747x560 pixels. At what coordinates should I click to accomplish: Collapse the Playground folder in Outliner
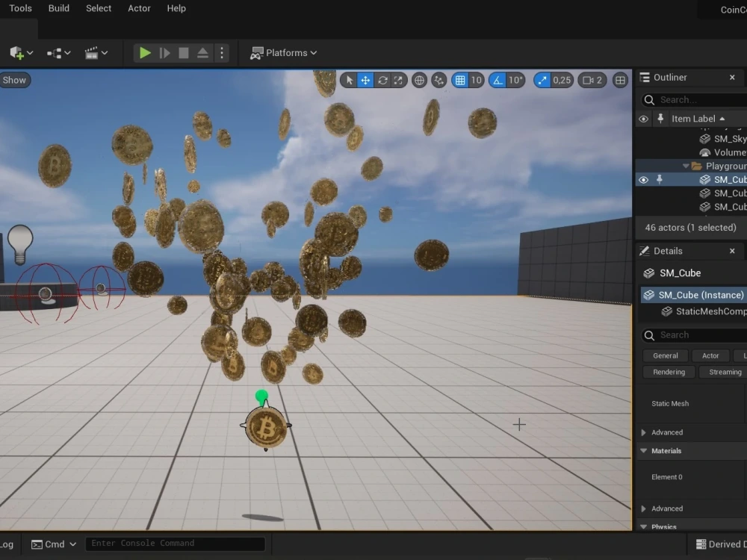coord(685,166)
